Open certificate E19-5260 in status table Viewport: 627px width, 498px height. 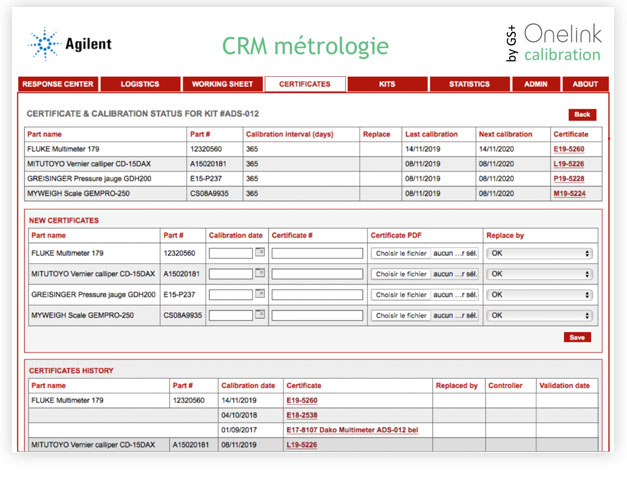[569, 149]
